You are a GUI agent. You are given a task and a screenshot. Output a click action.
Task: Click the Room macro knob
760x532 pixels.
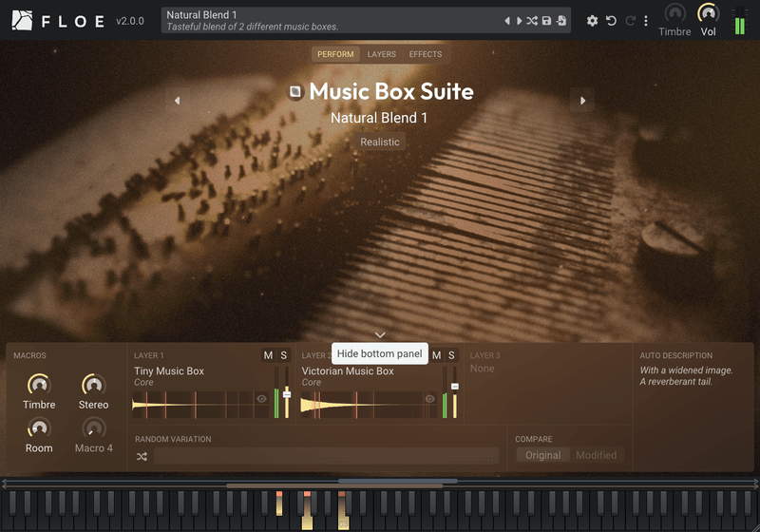pyautogui.click(x=39, y=427)
